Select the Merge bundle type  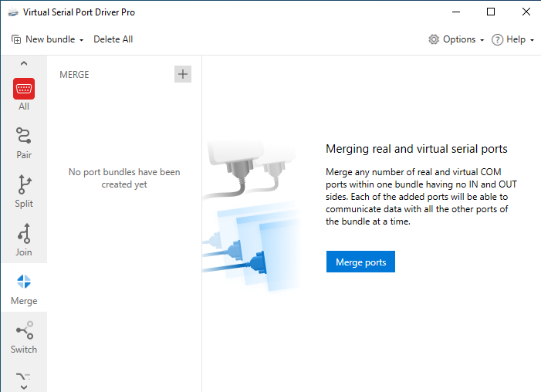24,289
